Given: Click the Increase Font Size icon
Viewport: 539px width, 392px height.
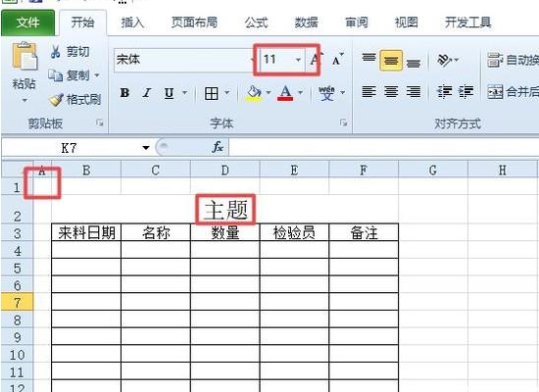Looking at the screenshot, I should click(x=316, y=60).
